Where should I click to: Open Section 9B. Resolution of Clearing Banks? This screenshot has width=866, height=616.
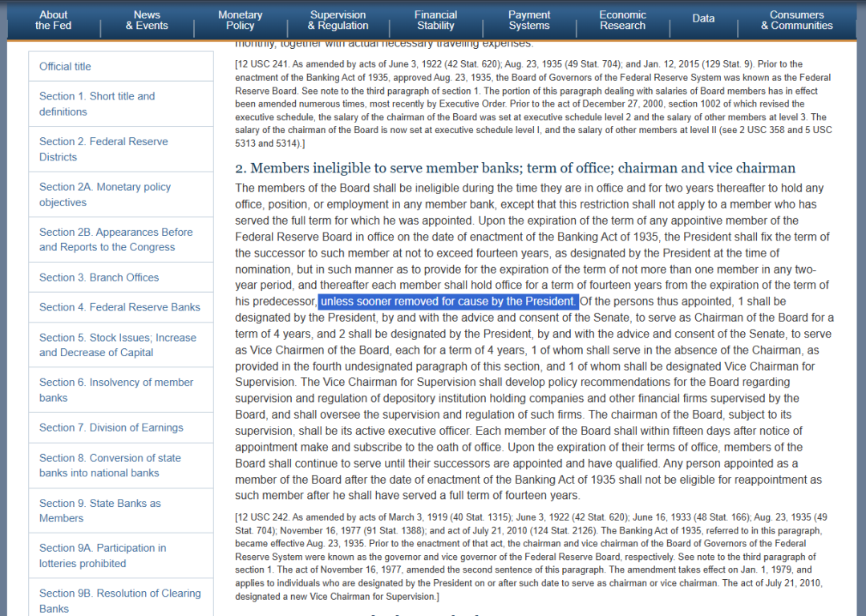[x=119, y=601]
